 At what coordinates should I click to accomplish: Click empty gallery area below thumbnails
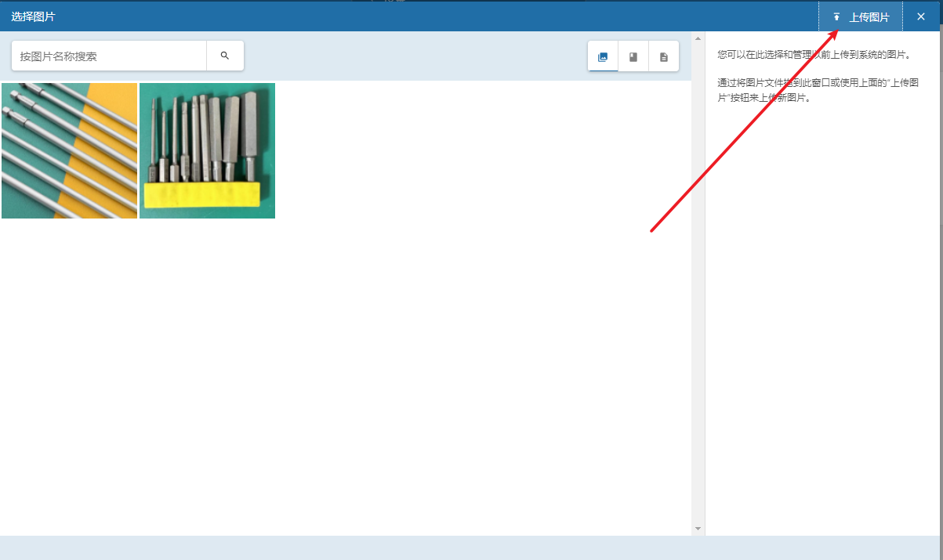tap(345, 376)
